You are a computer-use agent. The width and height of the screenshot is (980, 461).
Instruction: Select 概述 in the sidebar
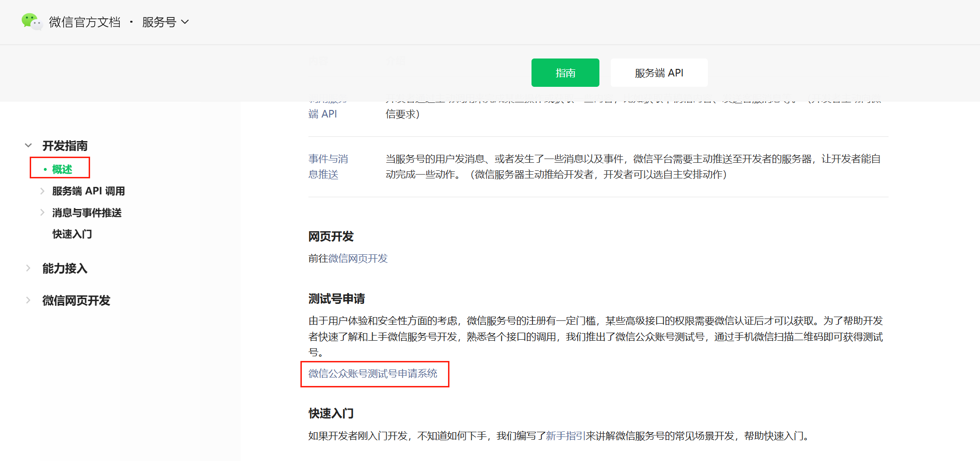point(62,169)
